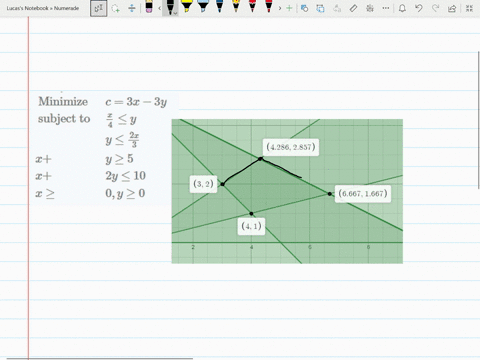Open the Shapes tool
Image resolution: width=480 pixels, height=360 pixels.
point(304,8)
